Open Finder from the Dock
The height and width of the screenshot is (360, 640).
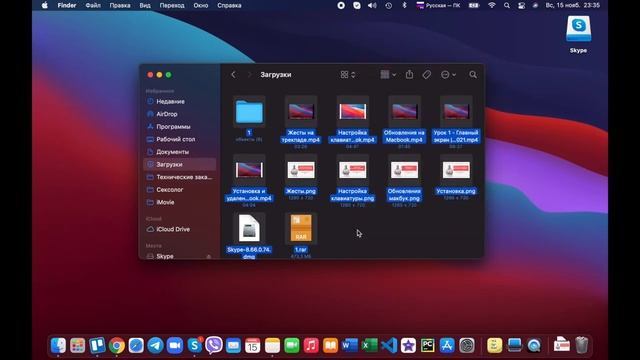58,345
